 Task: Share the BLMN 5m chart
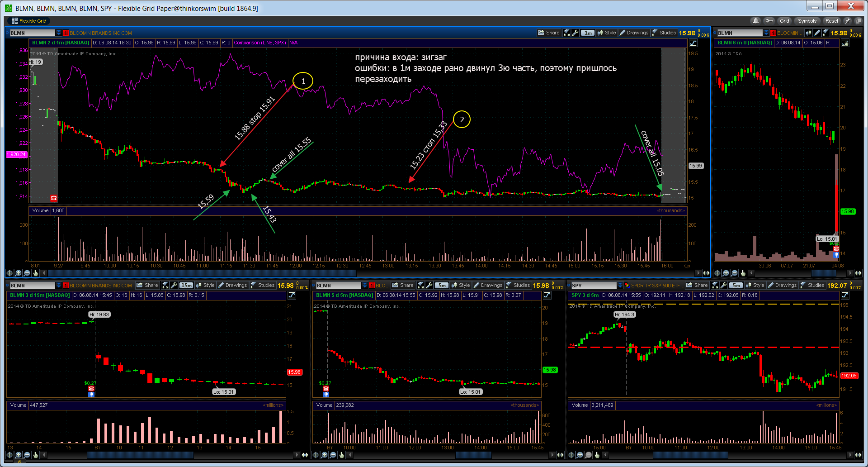click(403, 285)
